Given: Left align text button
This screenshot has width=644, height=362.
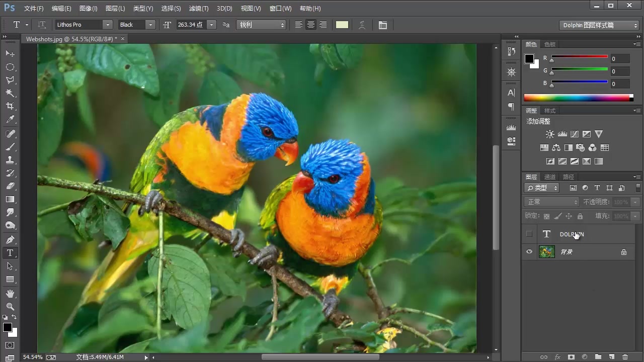Looking at the screenshot, I should pyautogui.click(x=299, y=25).
